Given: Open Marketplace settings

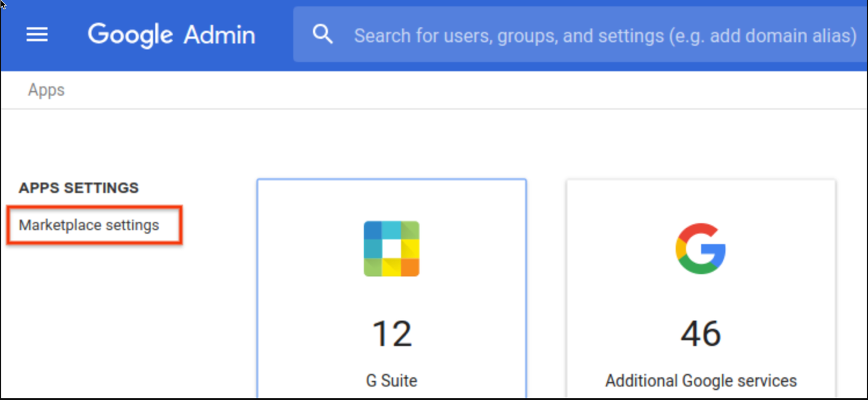Looking at the screenshot, I should (89, 225).
